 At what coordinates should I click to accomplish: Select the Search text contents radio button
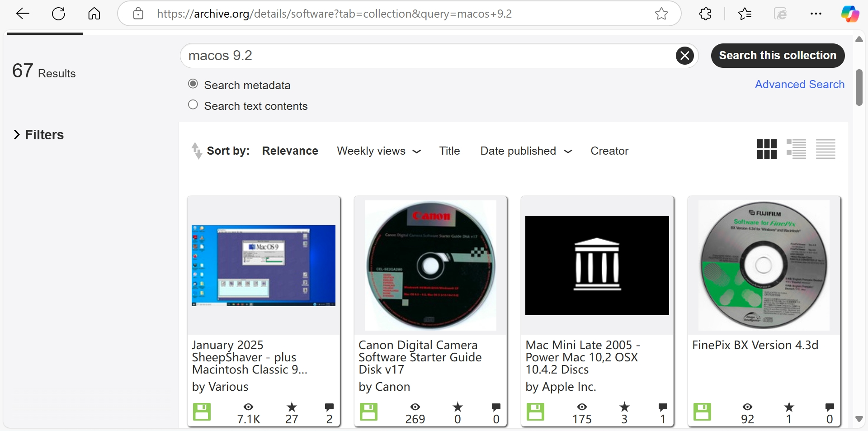[x=193, y=104]
